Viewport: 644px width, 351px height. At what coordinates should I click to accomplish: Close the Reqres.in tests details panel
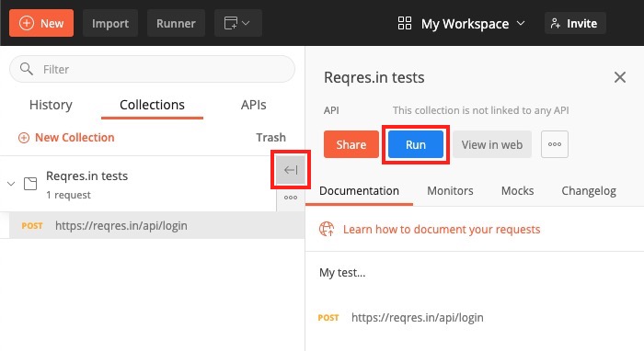point(620,77)
